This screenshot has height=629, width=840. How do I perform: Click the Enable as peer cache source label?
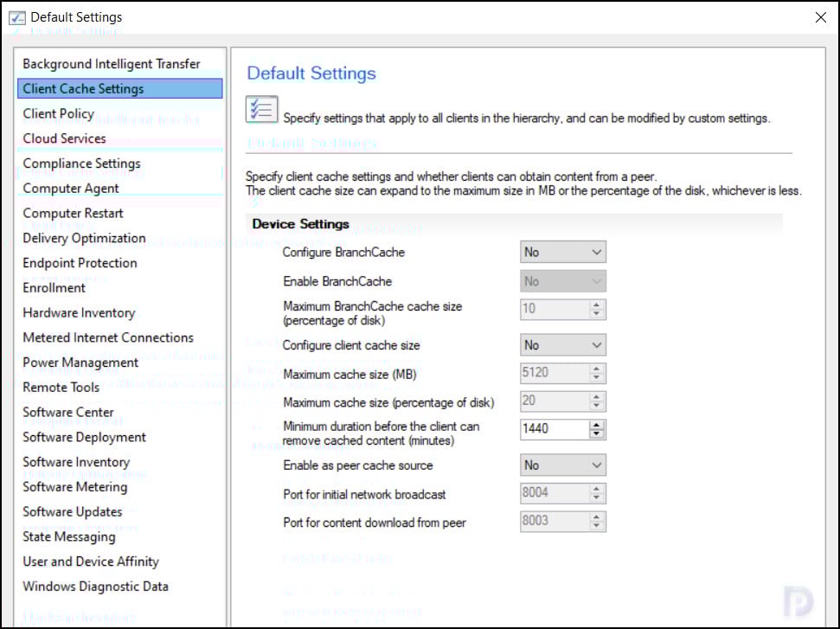(358, 465)
